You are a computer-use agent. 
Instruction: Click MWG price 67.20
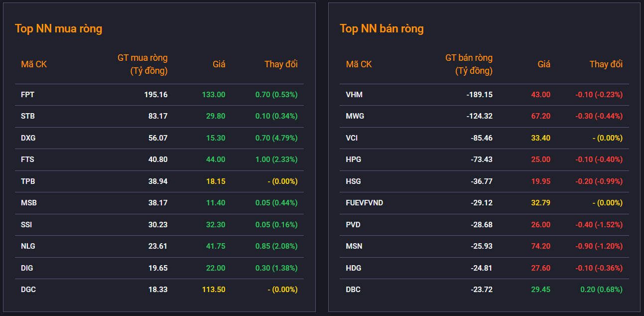pyautogui.click(x=541, y=116)
